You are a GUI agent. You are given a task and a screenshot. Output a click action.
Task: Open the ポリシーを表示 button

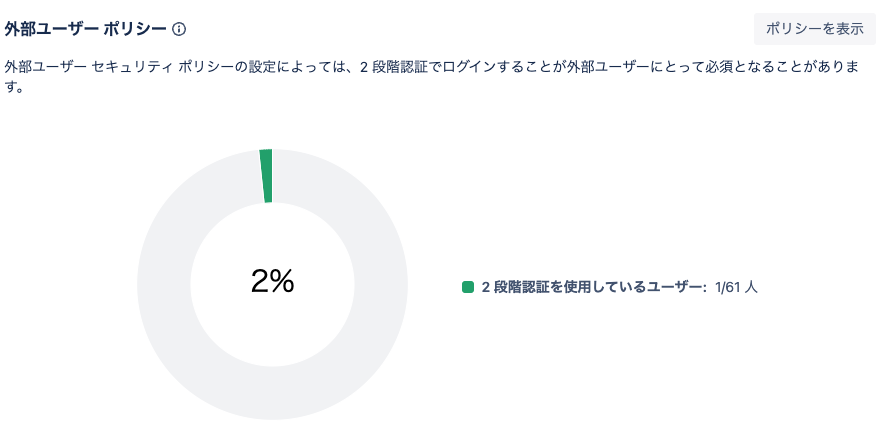tap(814, 29)
